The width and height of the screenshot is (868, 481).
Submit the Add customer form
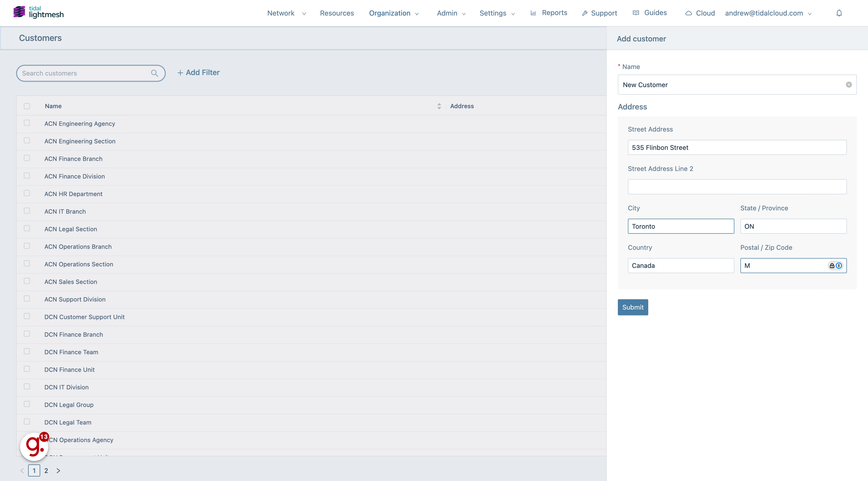point(632,307)
